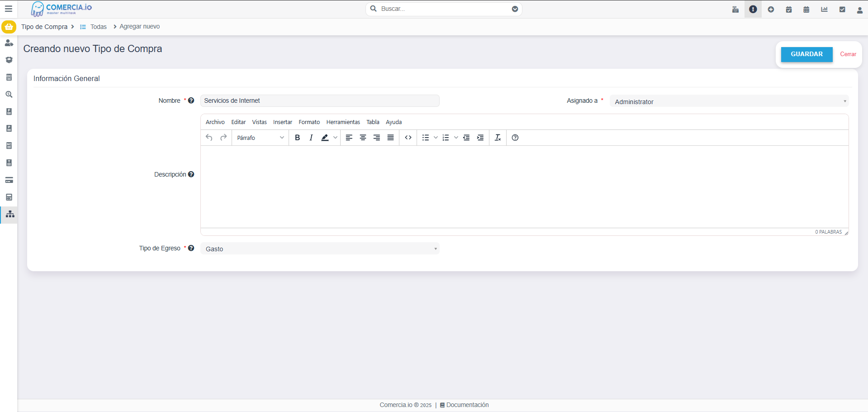Open the OC document sidebar icon
The width and height of the screenshot is (868, 412).
pyautogui.click(x=9, y=77)
